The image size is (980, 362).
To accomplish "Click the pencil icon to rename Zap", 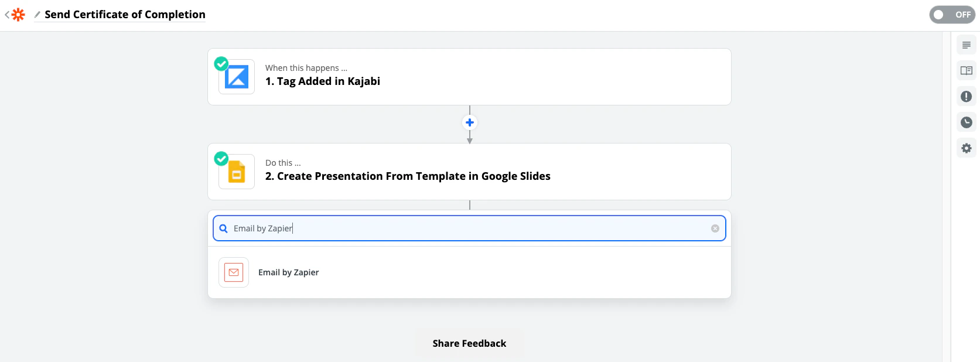I will [37, 15].
